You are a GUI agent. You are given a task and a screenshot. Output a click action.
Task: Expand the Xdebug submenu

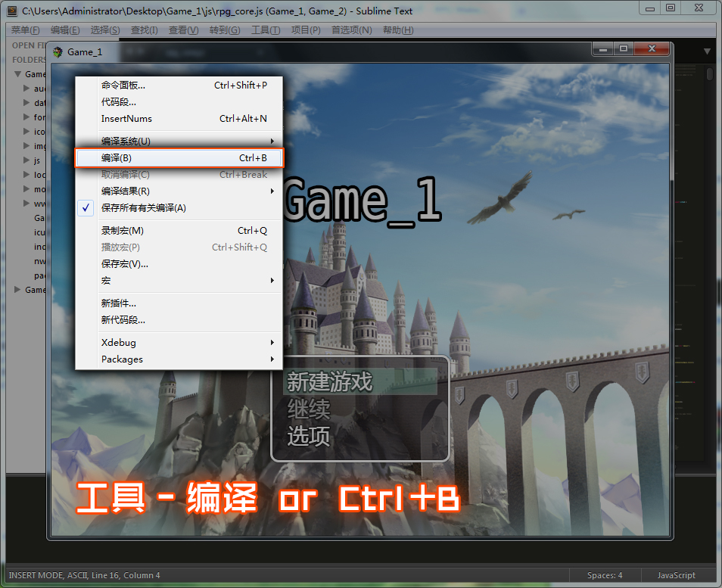click(x=179, y=343)
